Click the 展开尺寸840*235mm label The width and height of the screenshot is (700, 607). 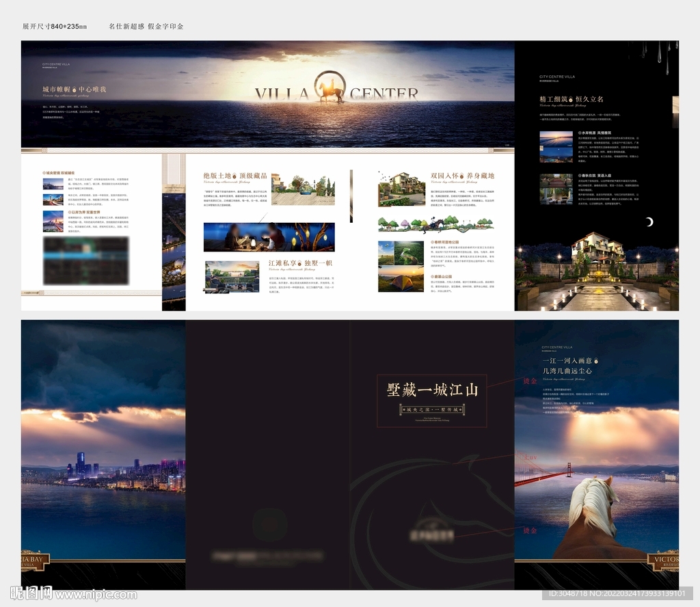[55, 27]
